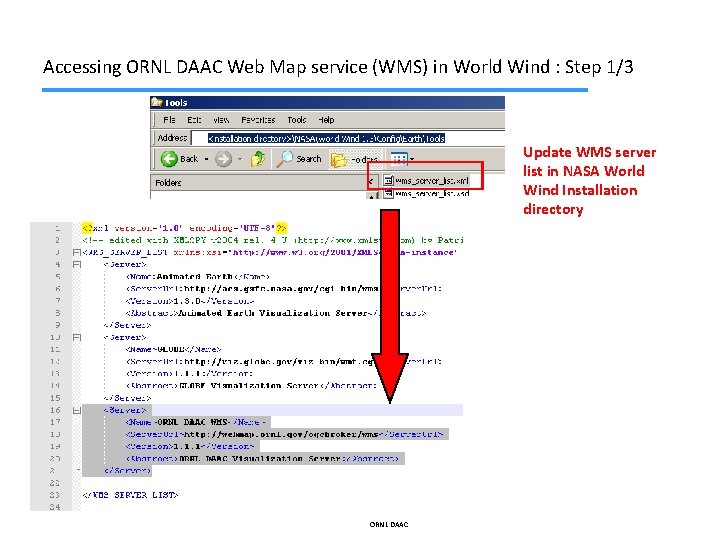Close the Folders pane with X
Image resolution: width=720 pixels, height=540 pixels.
click(371, 182)
